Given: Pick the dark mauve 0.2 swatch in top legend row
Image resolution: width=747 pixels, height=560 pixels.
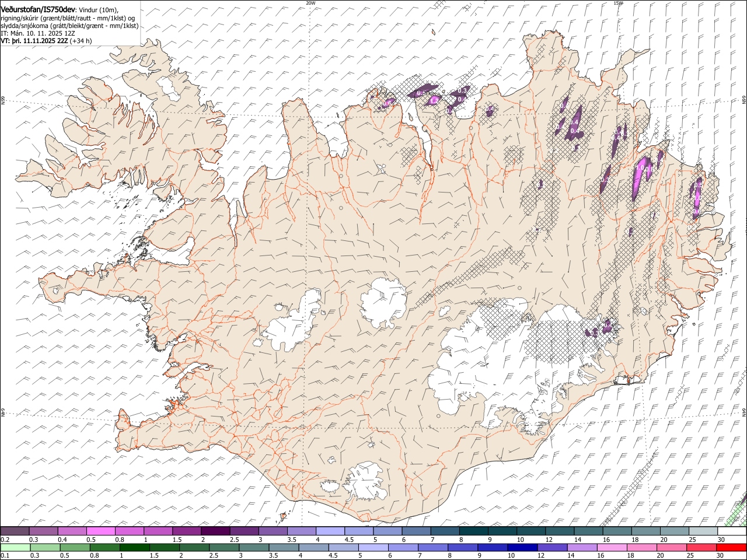Looking at the screenshot, I should (15, 531).
